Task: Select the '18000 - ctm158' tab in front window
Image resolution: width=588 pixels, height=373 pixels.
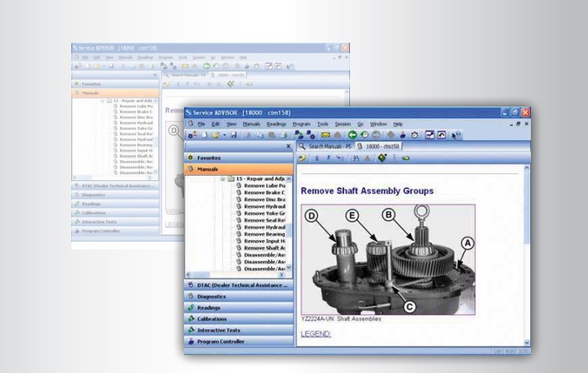Action: coord(378,146)
